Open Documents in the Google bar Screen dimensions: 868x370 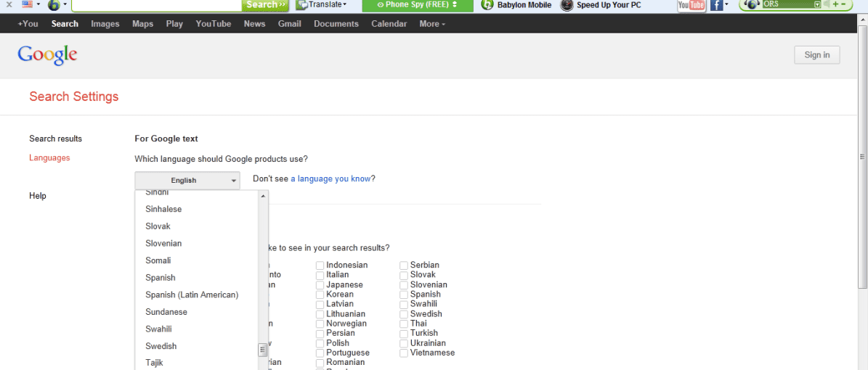336,24
